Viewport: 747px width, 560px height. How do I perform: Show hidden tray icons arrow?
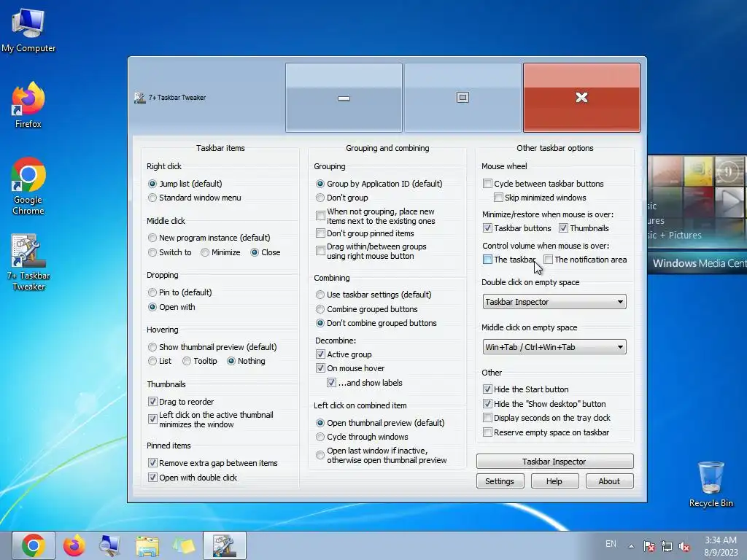631,546
